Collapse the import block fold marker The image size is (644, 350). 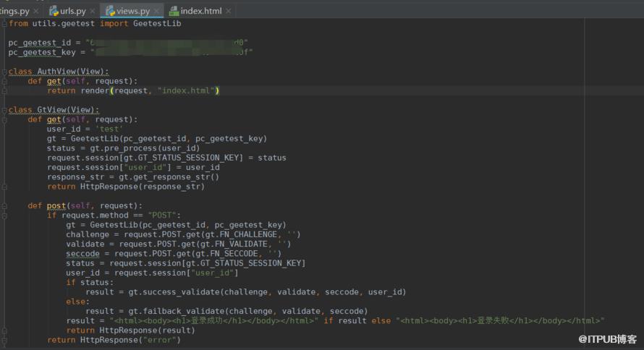[4, 24]
